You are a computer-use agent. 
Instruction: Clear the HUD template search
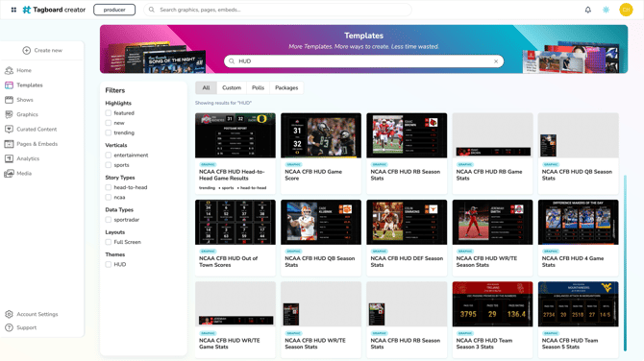(496, 61)
